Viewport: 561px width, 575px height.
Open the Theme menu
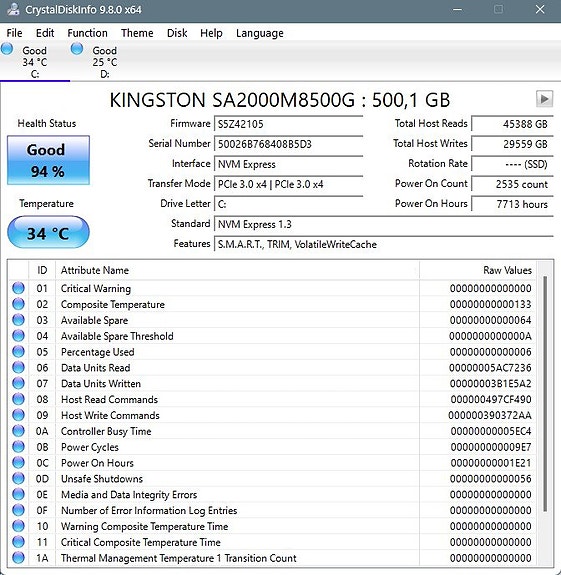click(137, 33)
